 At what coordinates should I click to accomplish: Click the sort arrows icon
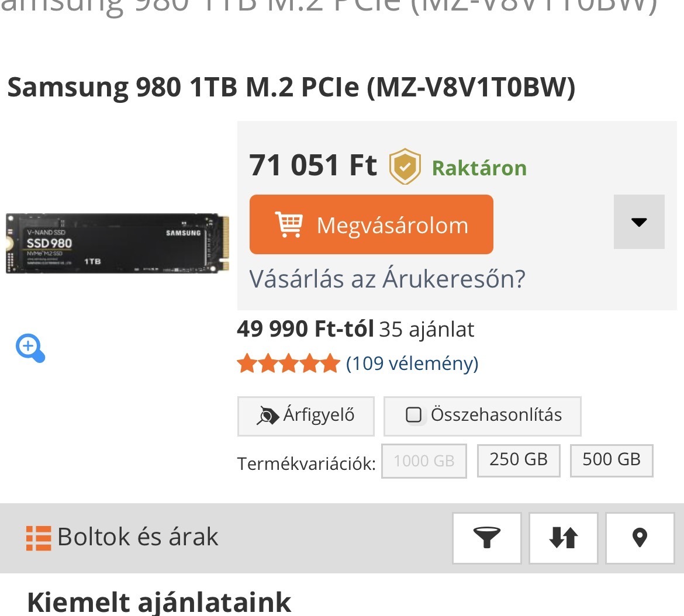click(563, 538)
